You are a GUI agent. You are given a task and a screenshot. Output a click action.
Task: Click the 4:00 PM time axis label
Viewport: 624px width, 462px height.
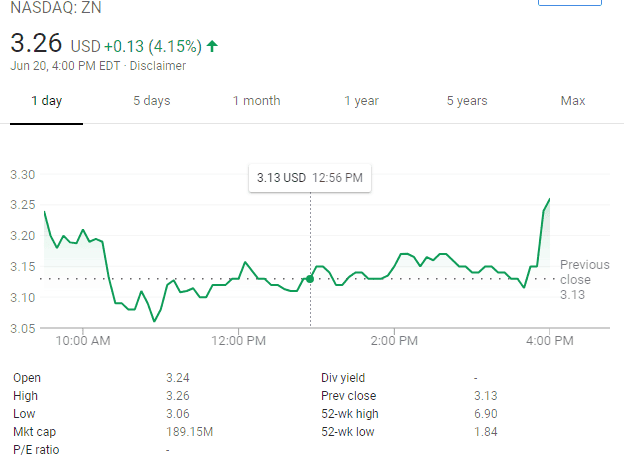click(549, 341)
